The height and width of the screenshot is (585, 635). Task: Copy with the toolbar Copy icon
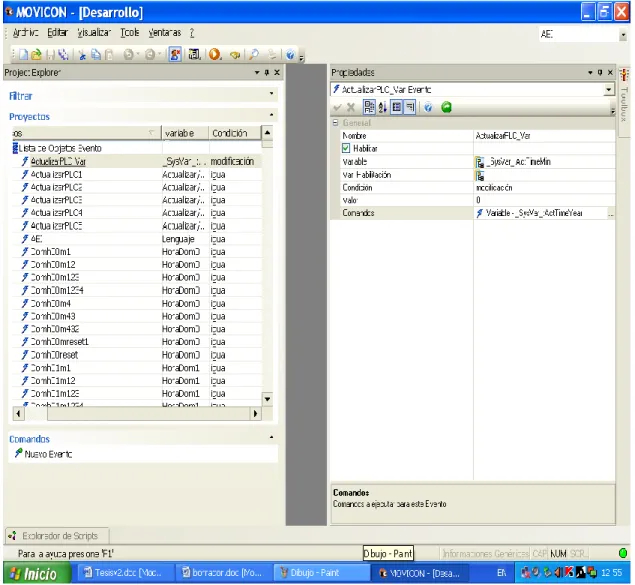tap(96, 55)
